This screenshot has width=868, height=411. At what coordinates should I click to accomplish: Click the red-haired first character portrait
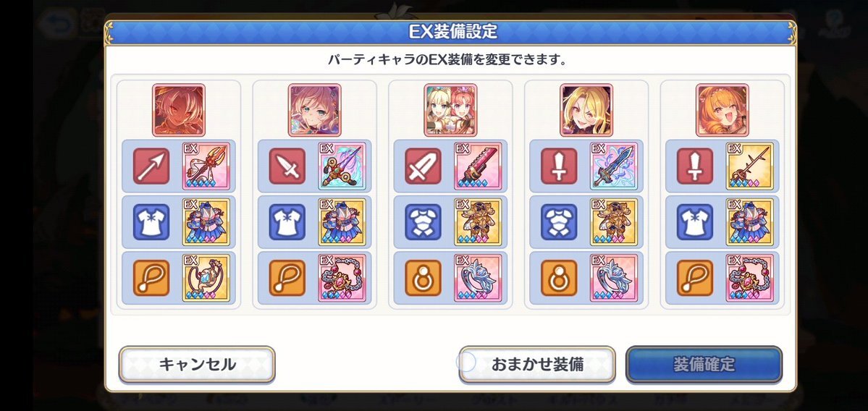[x=179, y=110]
